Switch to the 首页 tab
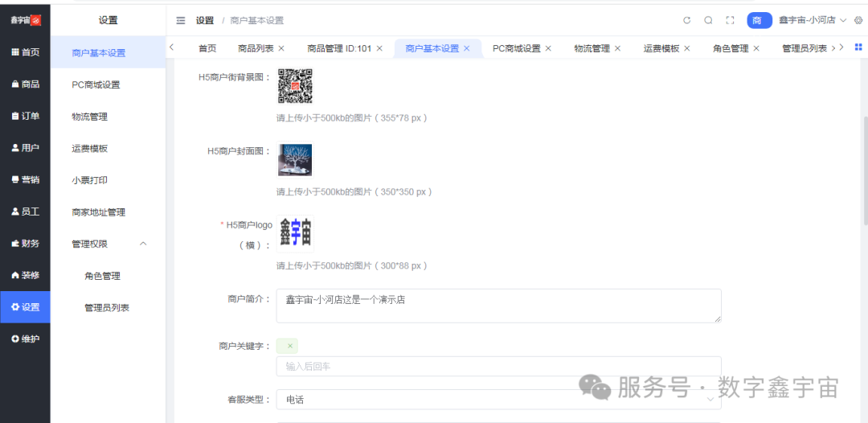The image size is (868, 423). (x=207, y=48)
